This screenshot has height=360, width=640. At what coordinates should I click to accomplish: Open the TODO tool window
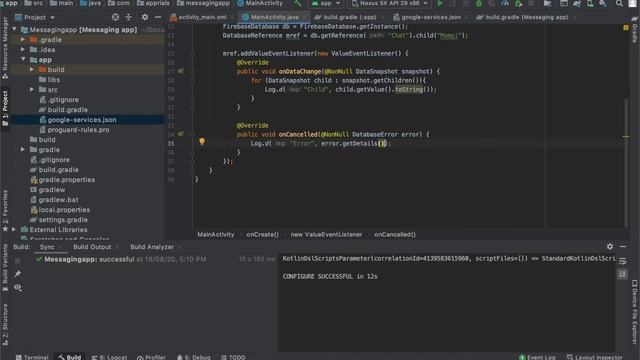[233, 357]
